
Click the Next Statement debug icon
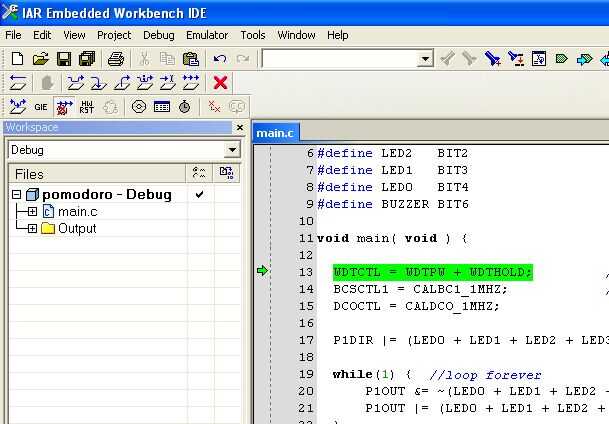tap(145, 83)
